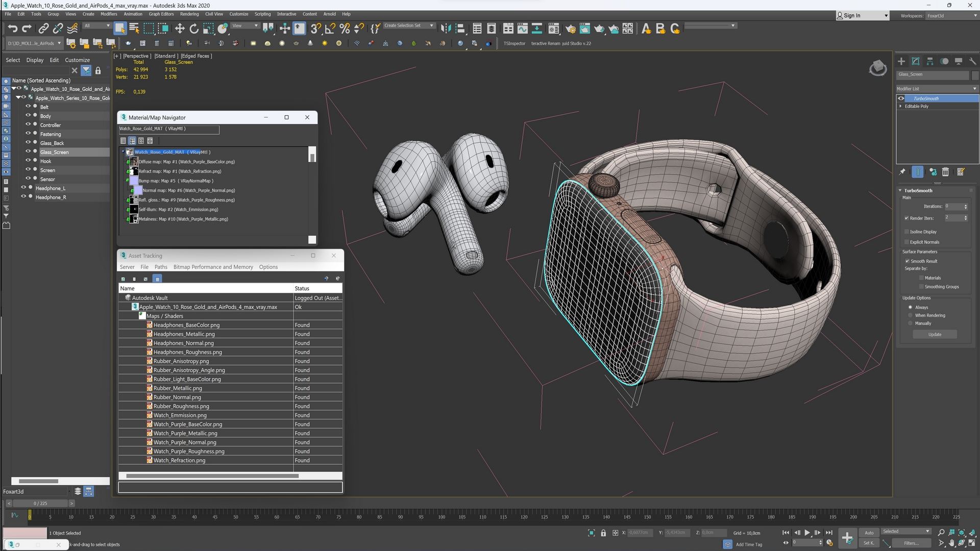The height and width of the screenshot is (551, 980).
Task: Toggle the Percent Snap button
Action: coord(345,29)
